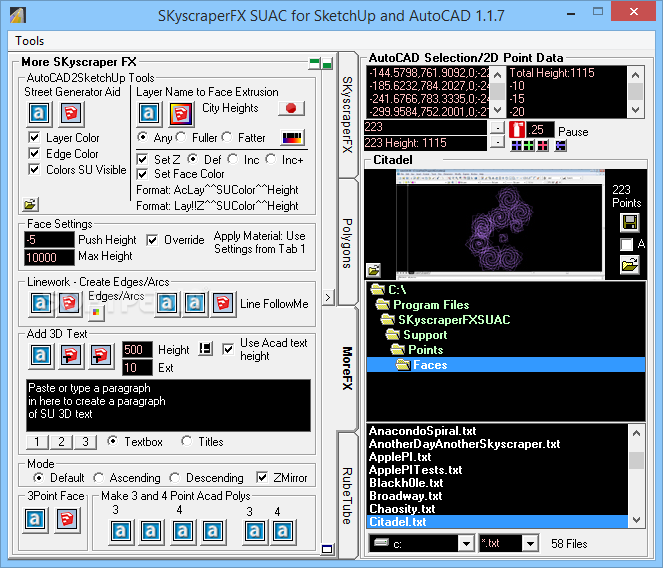The image size is (663, 568).
Task: Click the green cross grid icon
Action: (529, 146)
